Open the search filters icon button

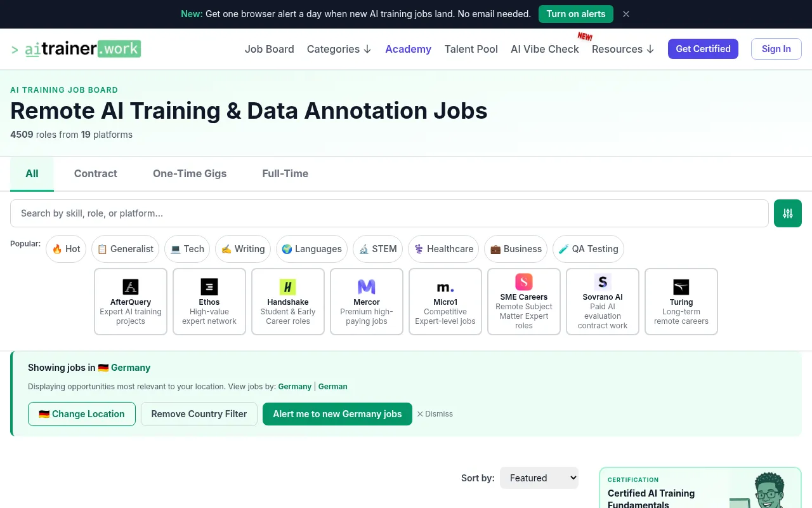(x=788, y=213)
